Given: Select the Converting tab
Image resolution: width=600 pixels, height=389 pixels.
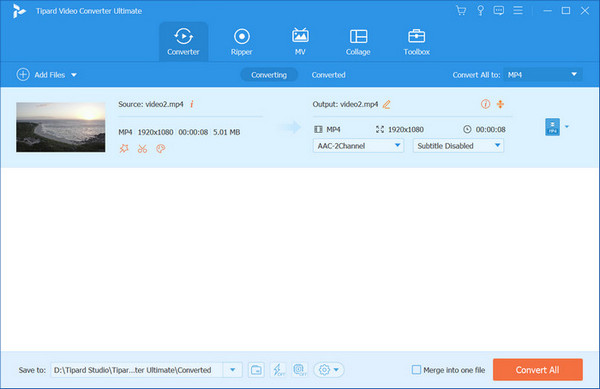Looking at the screenshot, I should [269, 75].
